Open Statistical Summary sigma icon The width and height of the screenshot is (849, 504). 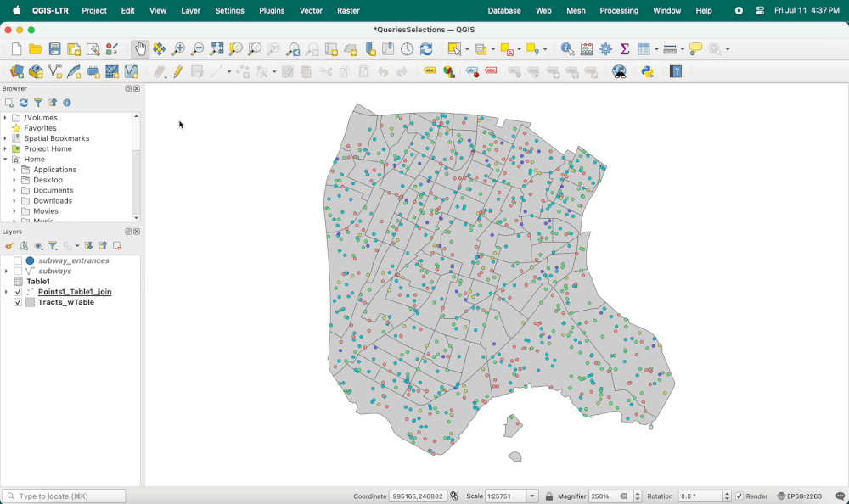click(624, 49)
